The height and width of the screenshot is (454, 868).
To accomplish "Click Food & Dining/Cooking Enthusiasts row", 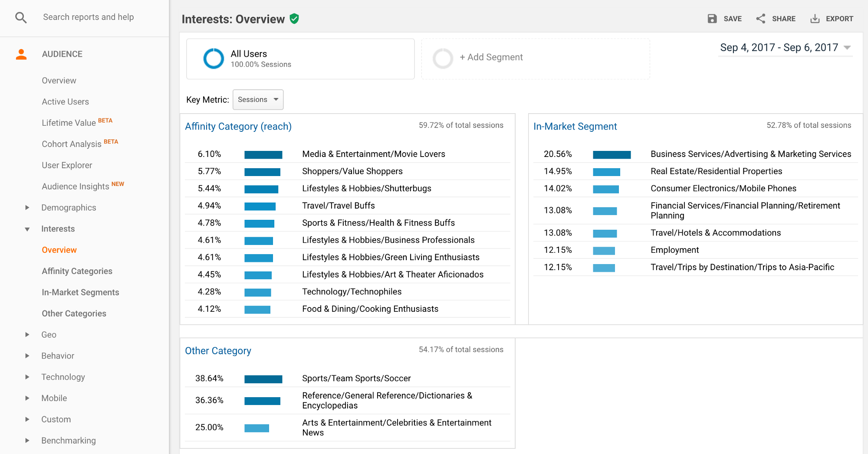I will 347,309.
